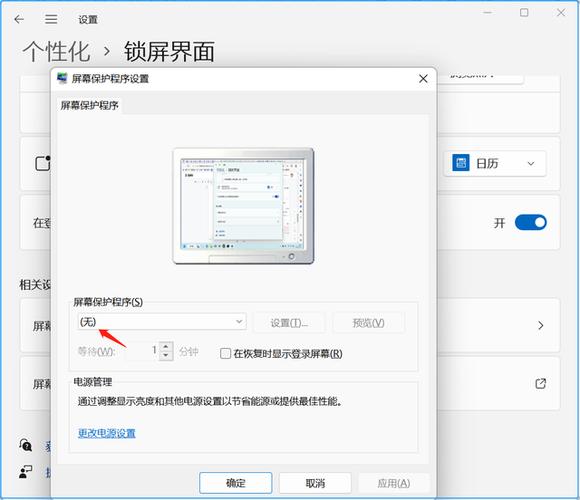Viewport: 580px width, 500px height.
Task: Click the 预览(V) button
Action: click(x=368, y=323)
